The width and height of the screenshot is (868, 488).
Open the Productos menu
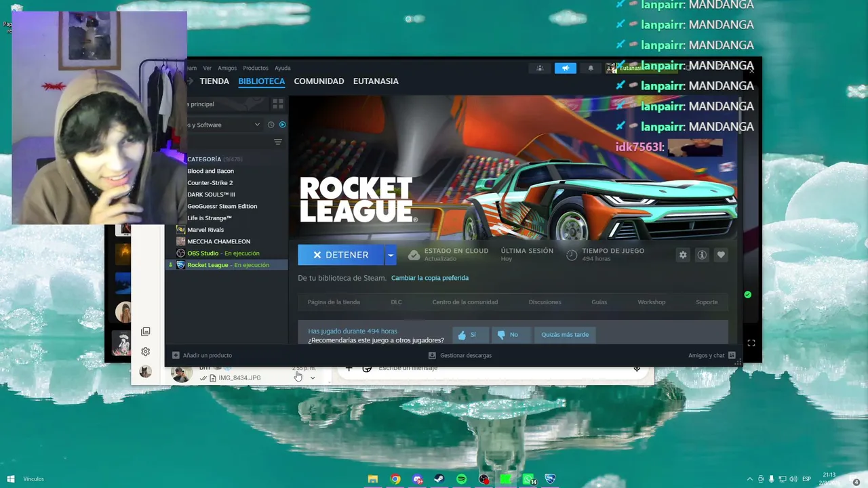(x=256, y=68)
